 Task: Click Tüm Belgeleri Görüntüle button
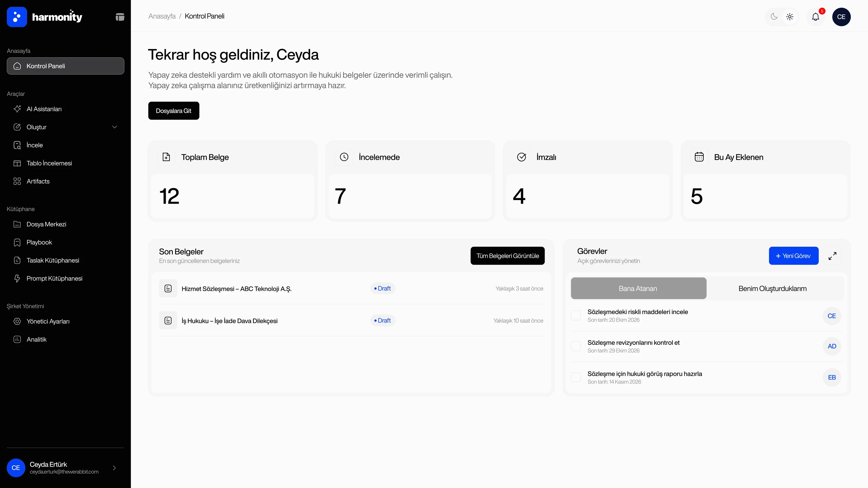508,256
